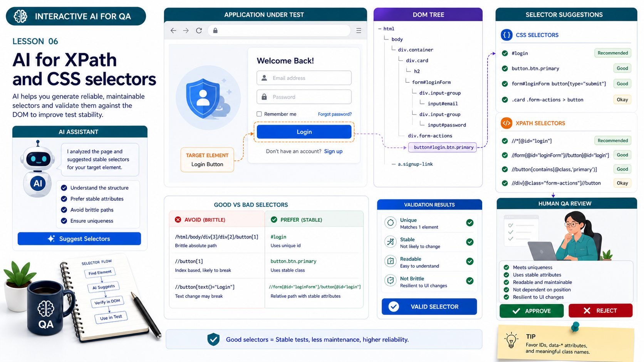Toggle the Meets uniqueness review check
Screen dimensions: 644x362
(x=506, y=267)
